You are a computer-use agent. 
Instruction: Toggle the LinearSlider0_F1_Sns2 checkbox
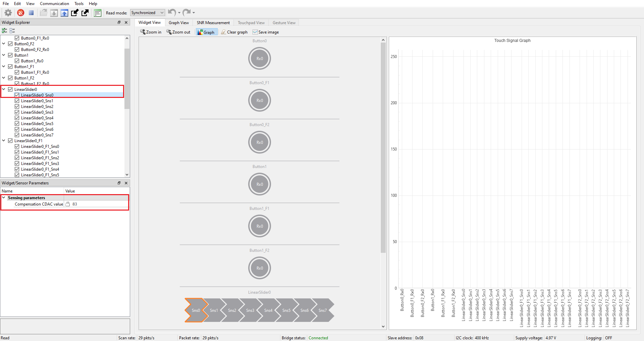tap(17, 158)
